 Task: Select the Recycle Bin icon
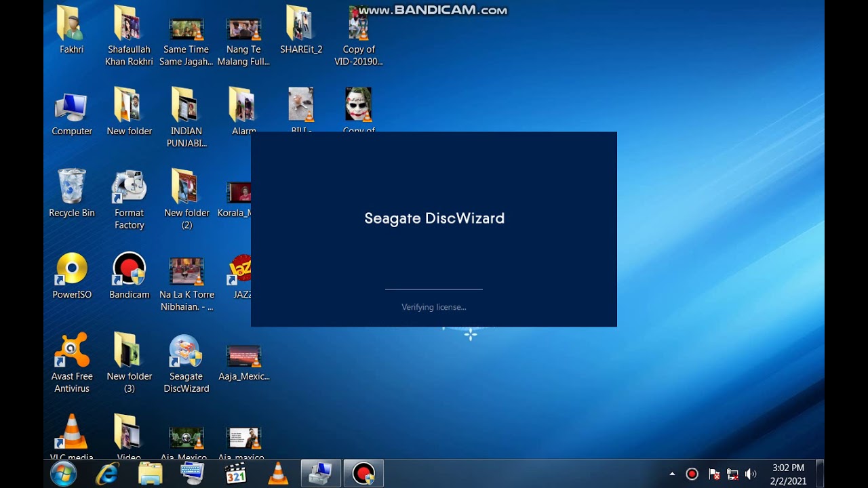point(72,194)
